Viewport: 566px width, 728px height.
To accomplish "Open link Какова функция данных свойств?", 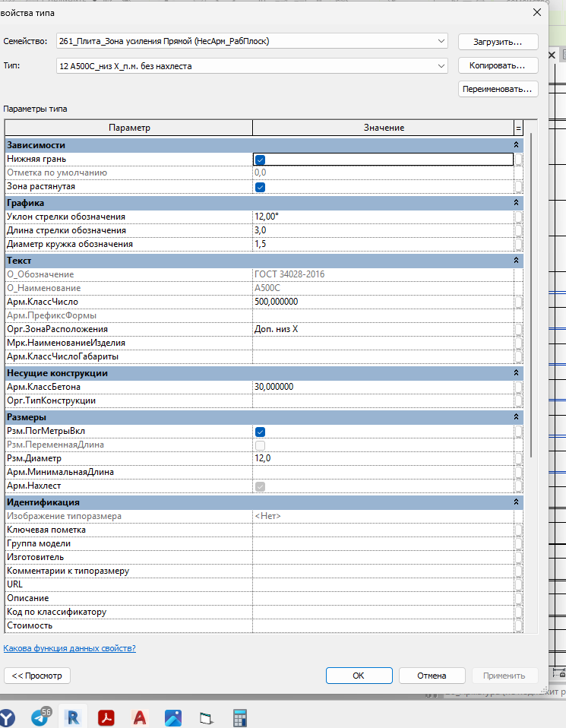I will 70,648.
